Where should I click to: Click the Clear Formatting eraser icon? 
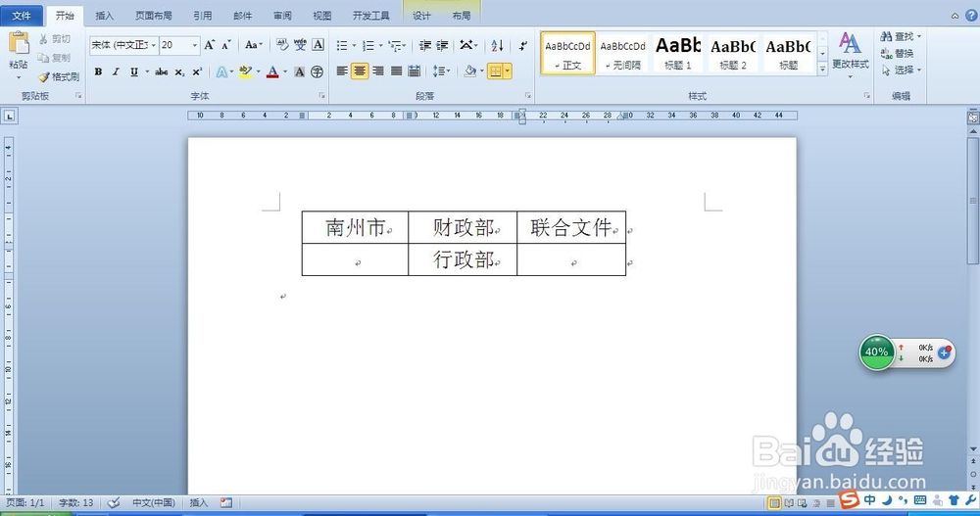(x=282, y=45)
